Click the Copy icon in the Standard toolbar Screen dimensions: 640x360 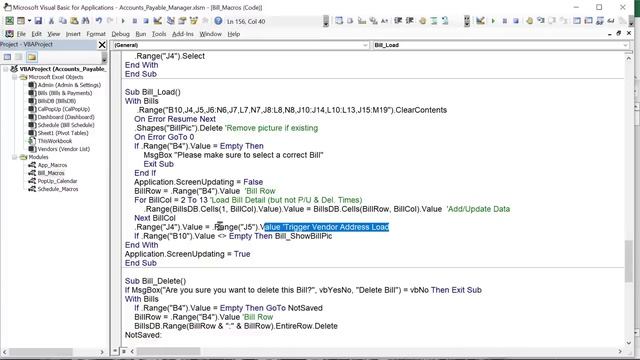63,21
